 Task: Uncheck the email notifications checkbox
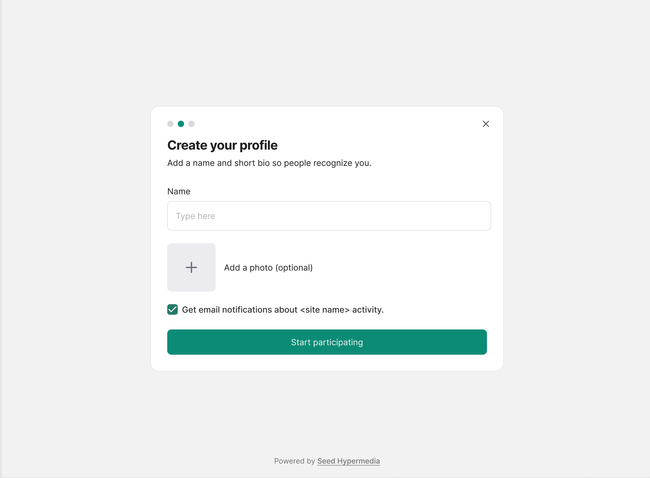pos(173,310)
